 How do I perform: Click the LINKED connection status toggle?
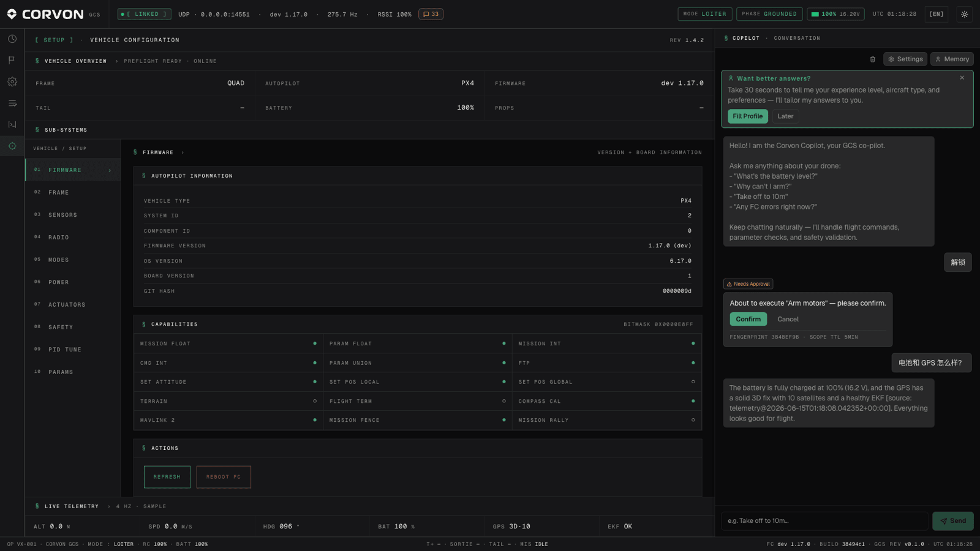[x=145, y=14]
